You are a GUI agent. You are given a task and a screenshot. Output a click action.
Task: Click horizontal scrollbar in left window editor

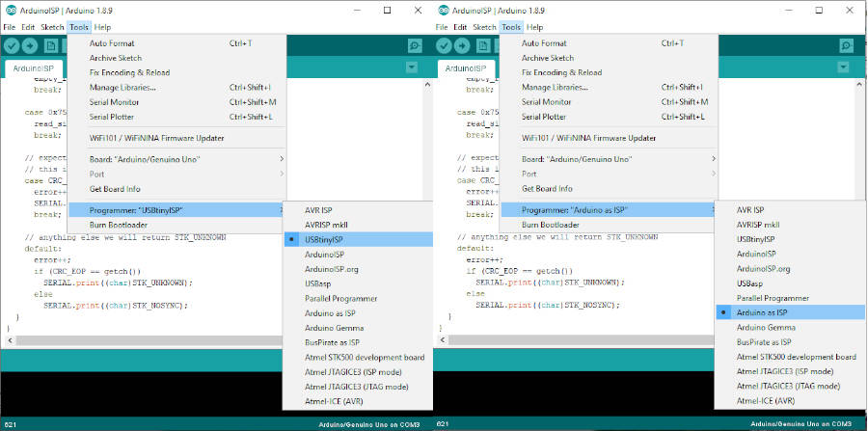point(149,340)
